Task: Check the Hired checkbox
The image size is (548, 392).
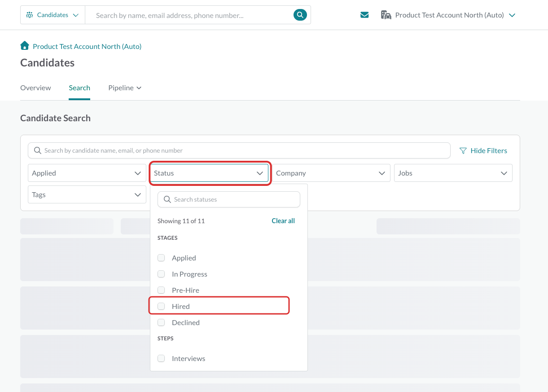Action: click(x=161, y=306)
